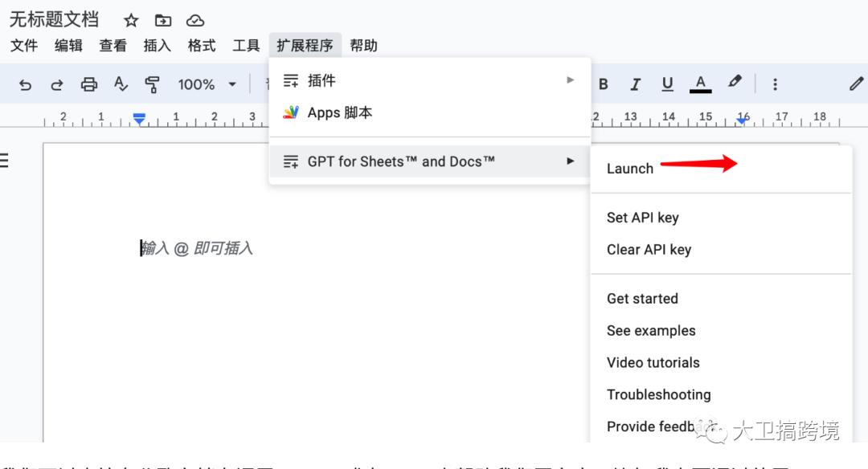The width and height of the screenshot is (868, 469).
Task: Open the 编辑 menu
Action: [68, 45]
